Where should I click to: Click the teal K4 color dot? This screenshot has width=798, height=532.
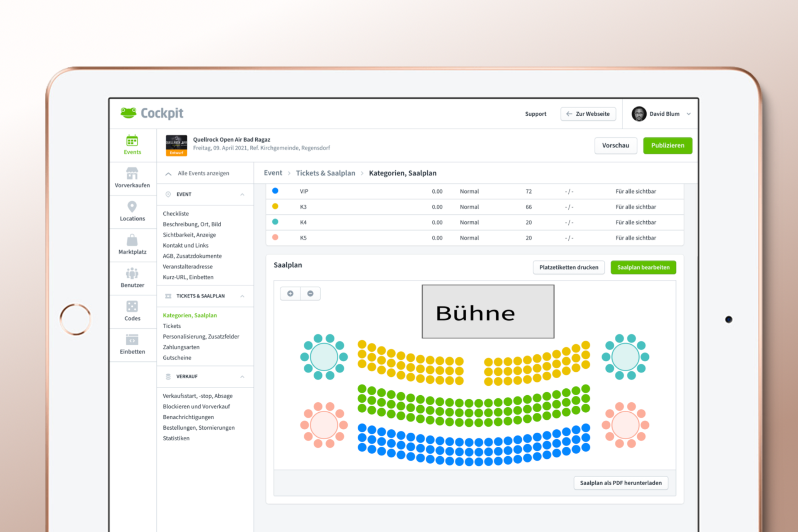pyautogui.click(x=275, y=222)
